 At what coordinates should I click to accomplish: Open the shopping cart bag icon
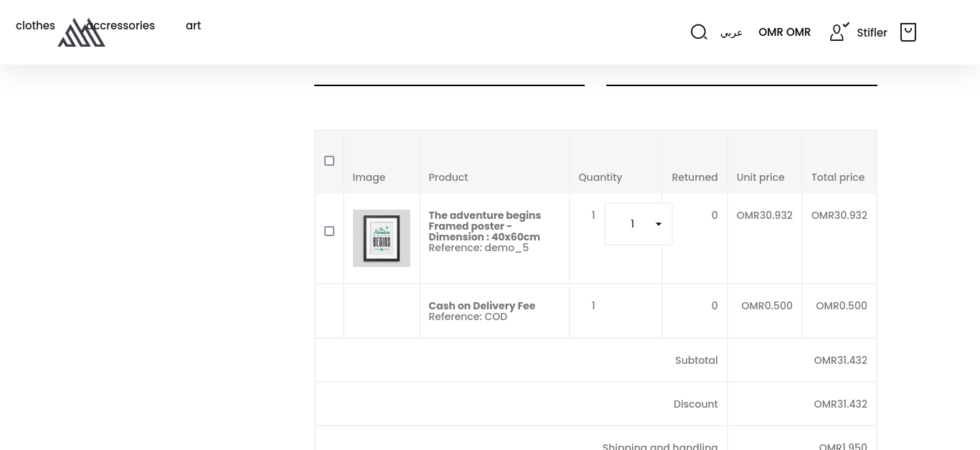[908, 32]
